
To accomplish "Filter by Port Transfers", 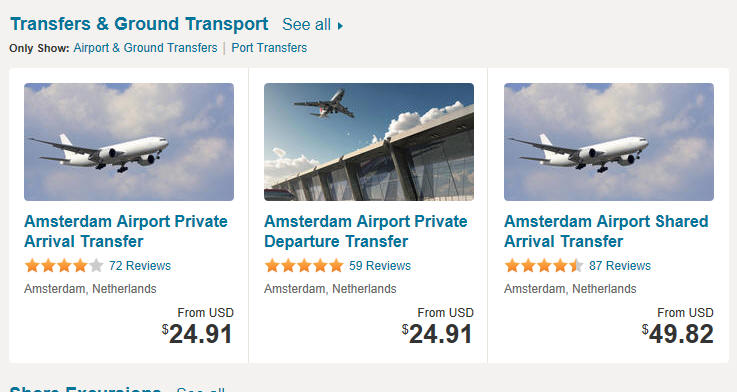I will [x=269, y=48].
